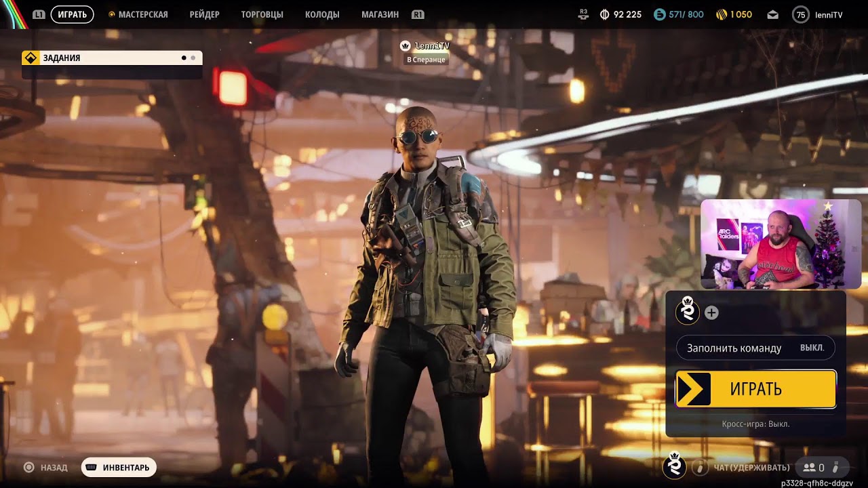Toggle the Заполнить команду option
The height and width of the screenshot is (488, 868).
pyautogui.click(x=755, y=348)
